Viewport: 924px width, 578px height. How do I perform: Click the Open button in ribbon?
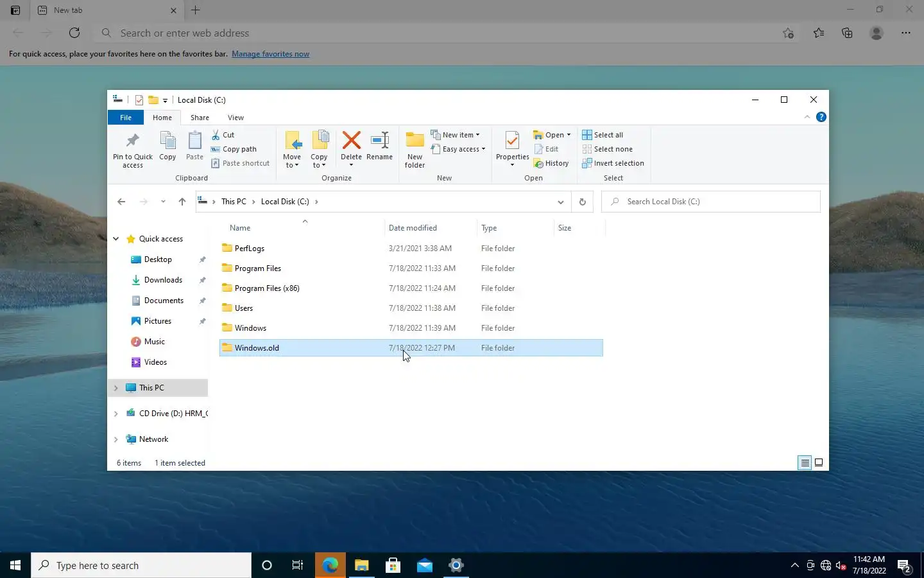coord(552,135)
